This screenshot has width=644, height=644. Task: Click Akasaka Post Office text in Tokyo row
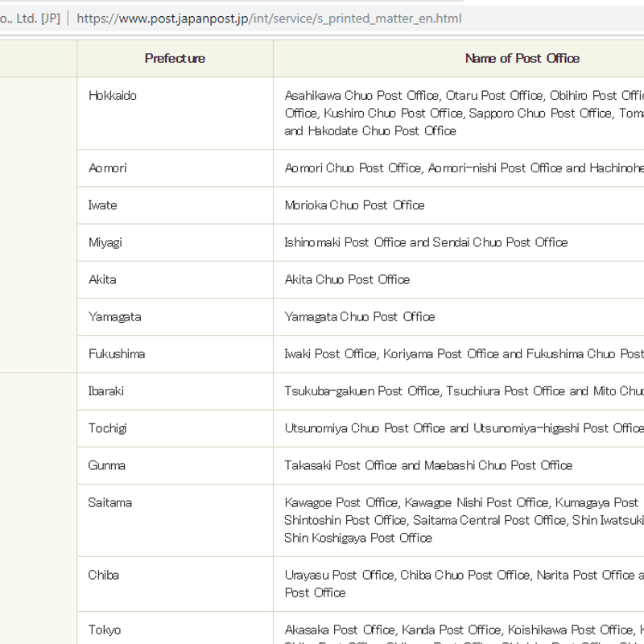(340, 630)
